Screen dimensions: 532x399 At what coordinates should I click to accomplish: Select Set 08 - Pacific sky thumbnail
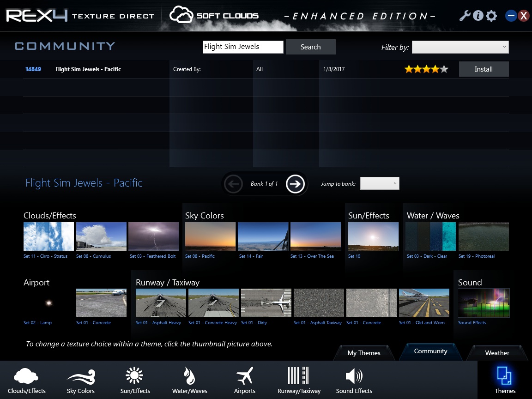click(211, 236)
